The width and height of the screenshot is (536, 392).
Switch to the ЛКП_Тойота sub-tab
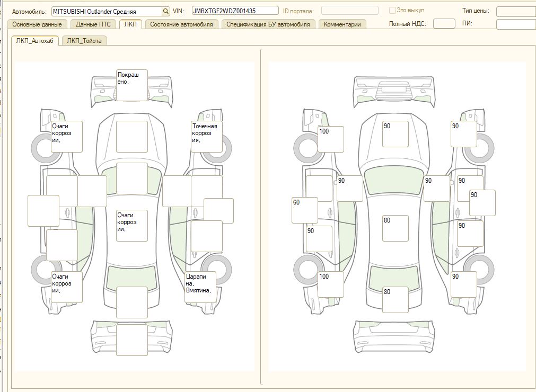pos(85,41)
